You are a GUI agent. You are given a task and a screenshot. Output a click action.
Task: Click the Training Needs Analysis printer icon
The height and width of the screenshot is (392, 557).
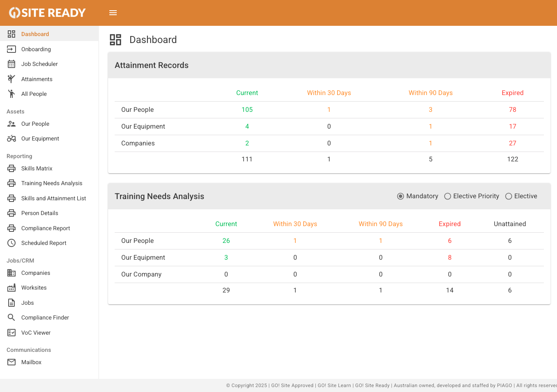pos(11,183)
